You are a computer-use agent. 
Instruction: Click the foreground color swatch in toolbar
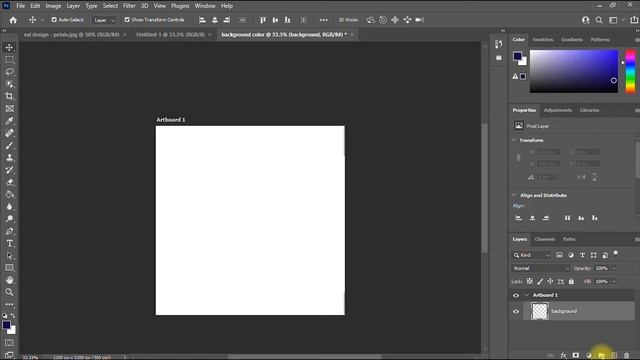click(x=6, y=325)
